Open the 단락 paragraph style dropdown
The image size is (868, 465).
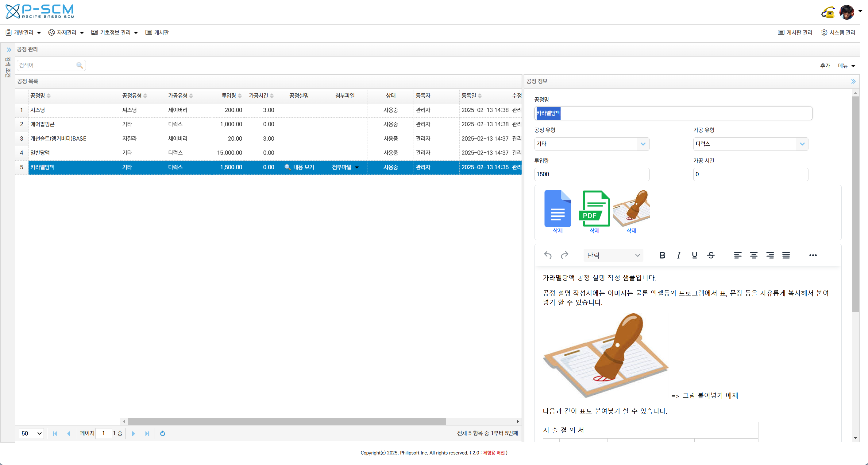[x=613, y=255]
